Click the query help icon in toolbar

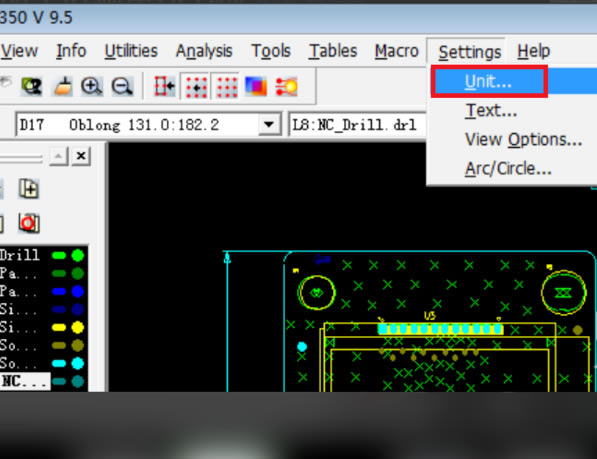31,86
